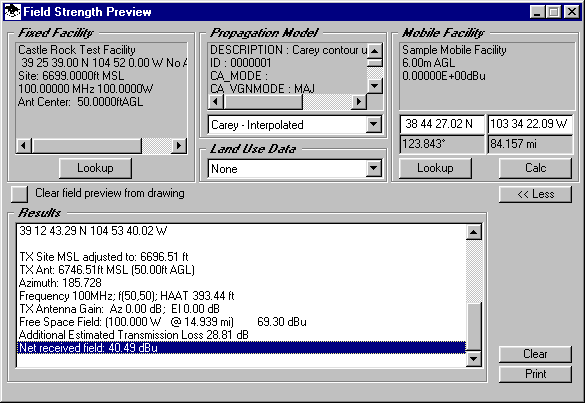The height and width of the screenshot is (403, 585).
Task: Click Propagation Model horizontal scroll right arrow
Action: click(359, 101)
